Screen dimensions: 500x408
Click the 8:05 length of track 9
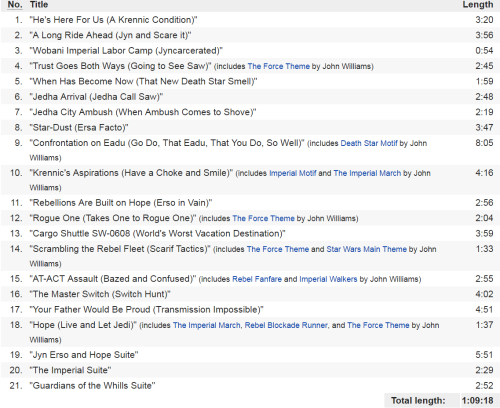coord(484,143)
